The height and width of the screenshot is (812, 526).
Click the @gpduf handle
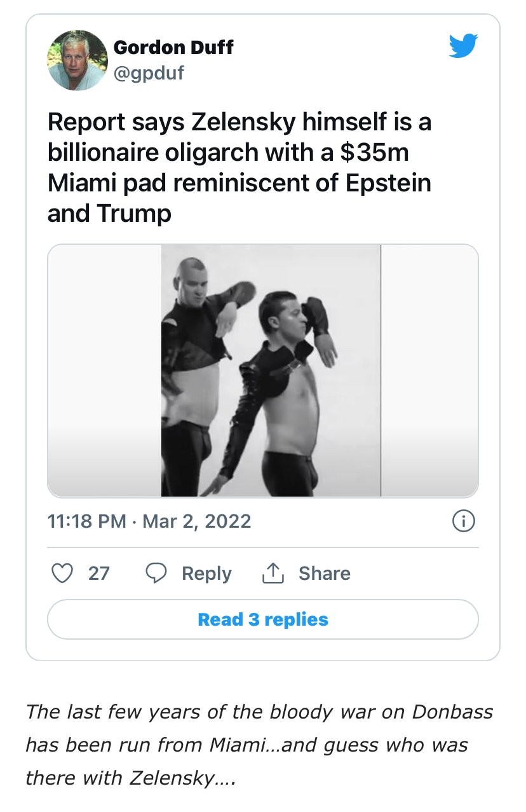point(148,73)
